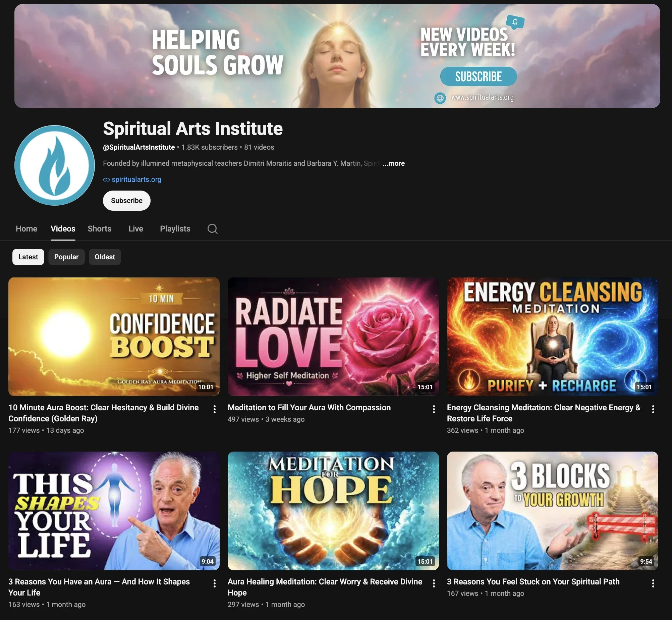Open Meditation to Fill Your Aura With Compassion title

[x=309, y=408]
